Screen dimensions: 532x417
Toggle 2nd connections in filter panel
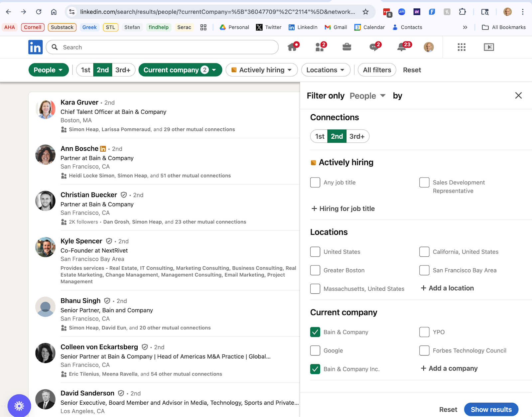point(337,136)
